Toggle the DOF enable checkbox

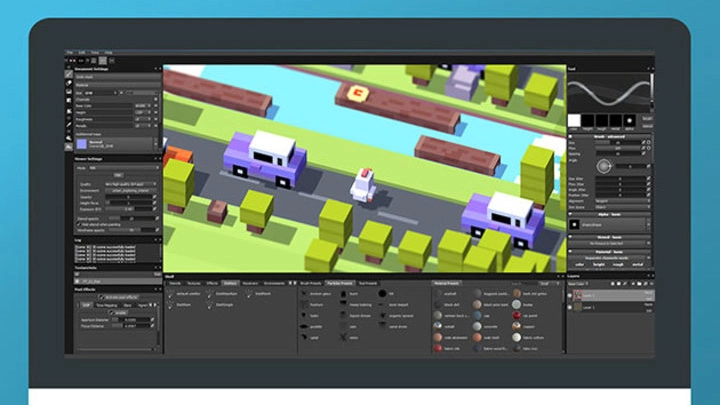pos(112,313)
